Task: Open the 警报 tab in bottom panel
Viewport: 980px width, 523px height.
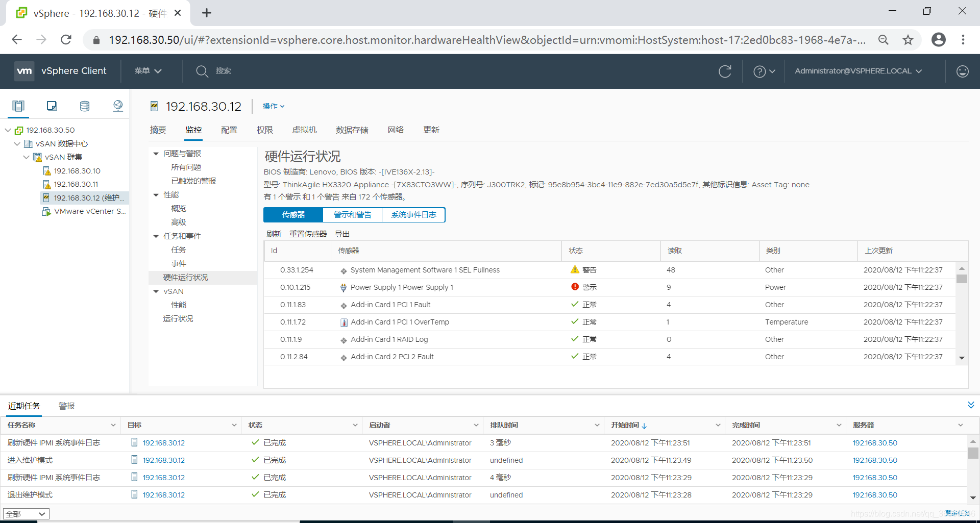Action: (x=67, y=406)
